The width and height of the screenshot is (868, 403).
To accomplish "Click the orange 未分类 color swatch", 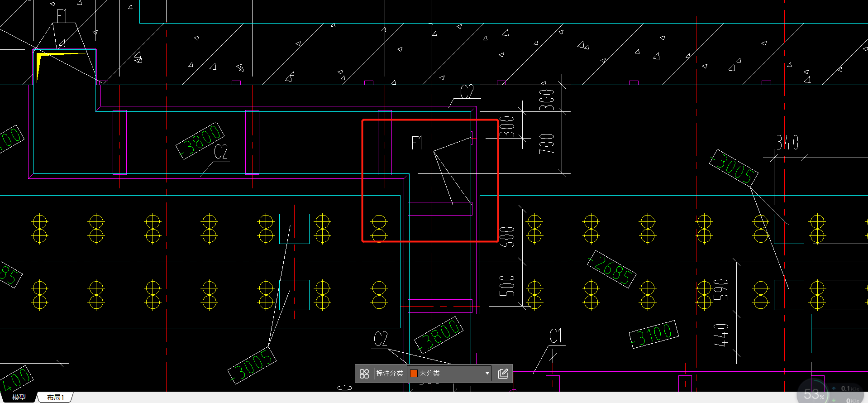I will 414,374.
